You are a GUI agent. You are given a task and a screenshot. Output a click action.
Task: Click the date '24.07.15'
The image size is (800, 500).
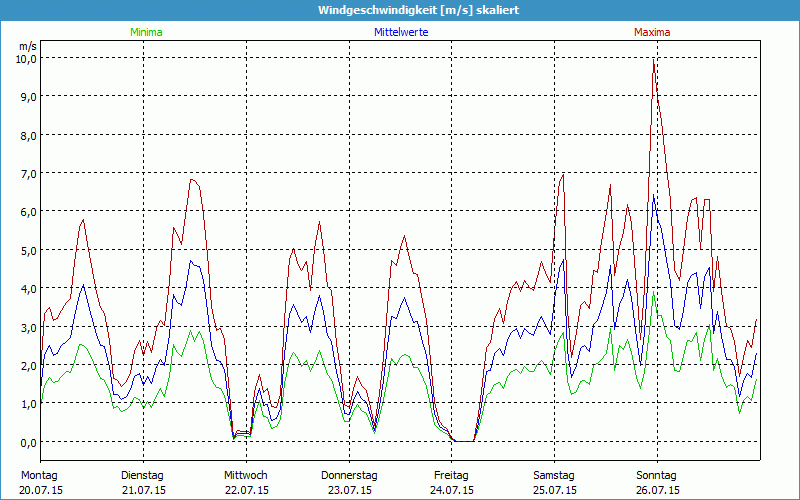(452, 490)
